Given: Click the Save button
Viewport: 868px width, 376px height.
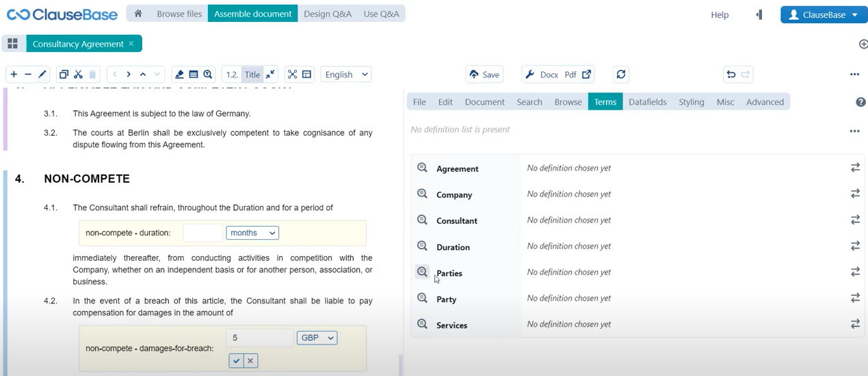Looking at the screenshot, I should [484, 75].
